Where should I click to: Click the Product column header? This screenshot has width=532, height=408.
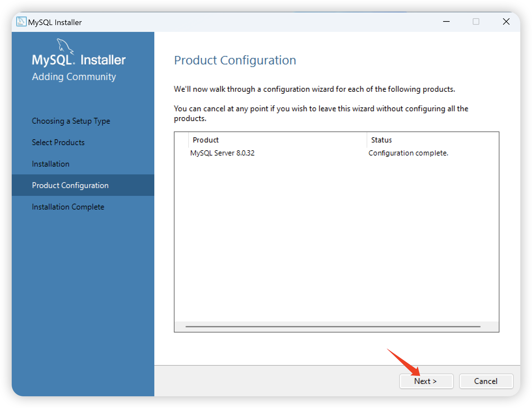tap(277, 140)
